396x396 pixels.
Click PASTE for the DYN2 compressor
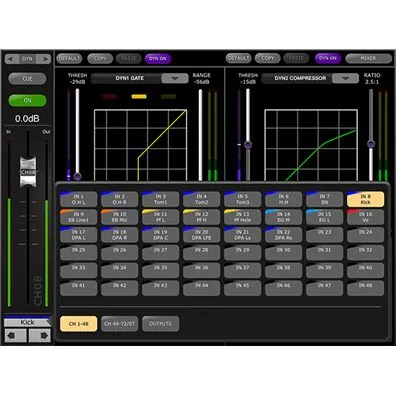click(296, 58)
